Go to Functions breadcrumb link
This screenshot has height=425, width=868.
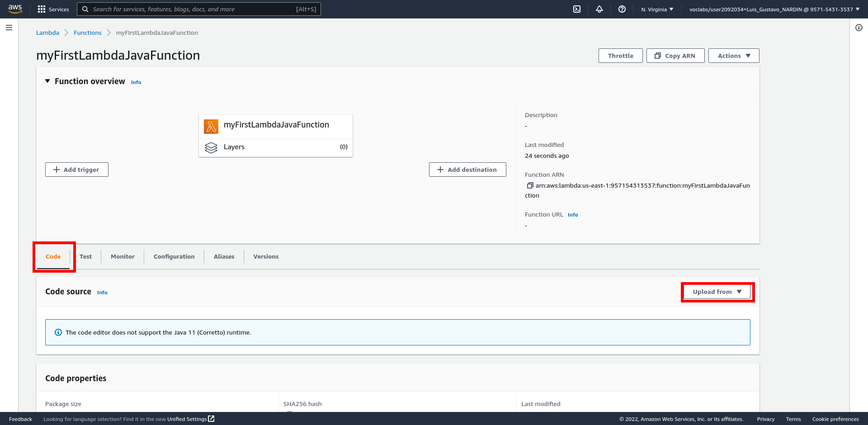click(88, 33)
